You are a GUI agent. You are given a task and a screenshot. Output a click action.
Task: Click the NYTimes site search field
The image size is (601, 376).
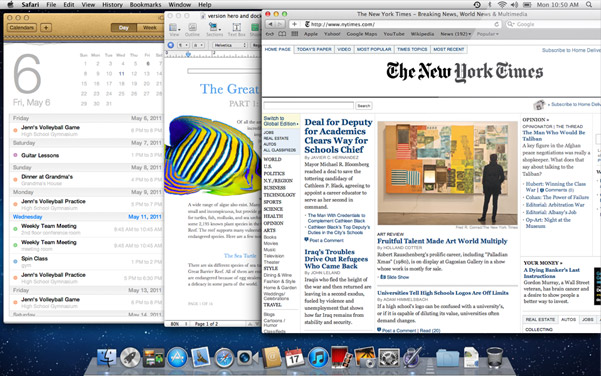309,105
